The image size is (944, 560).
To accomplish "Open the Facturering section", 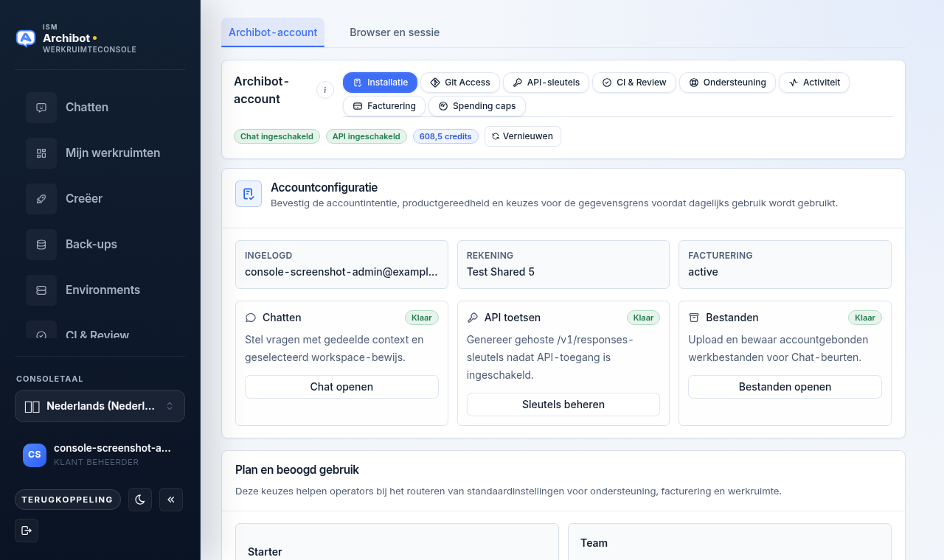I will point(384,106).
